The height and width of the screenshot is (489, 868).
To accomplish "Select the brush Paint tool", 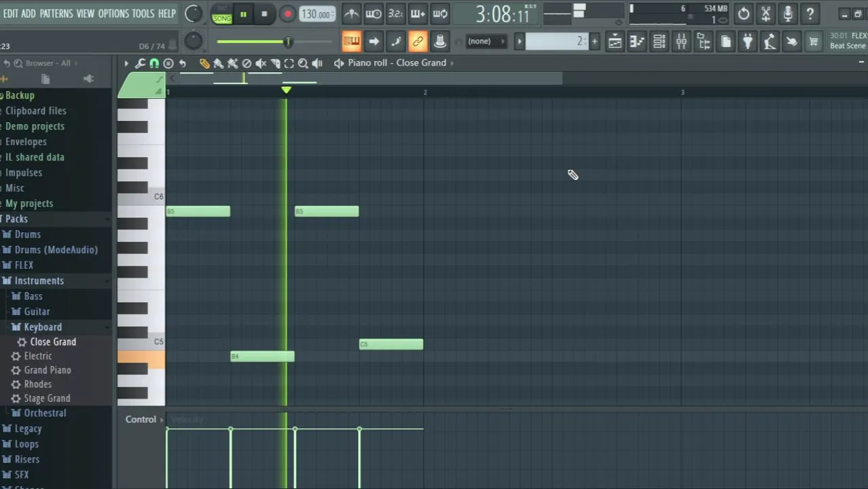I will [219, 63].
